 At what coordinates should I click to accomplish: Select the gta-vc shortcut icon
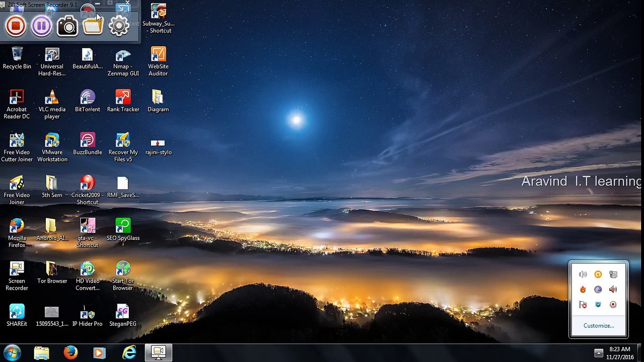88,234
